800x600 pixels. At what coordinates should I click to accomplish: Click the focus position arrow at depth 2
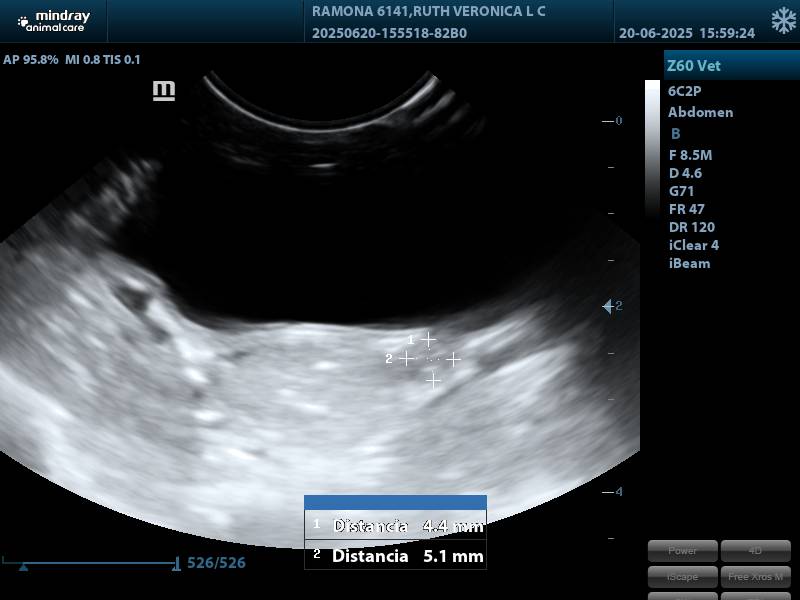tap(608, 306)
